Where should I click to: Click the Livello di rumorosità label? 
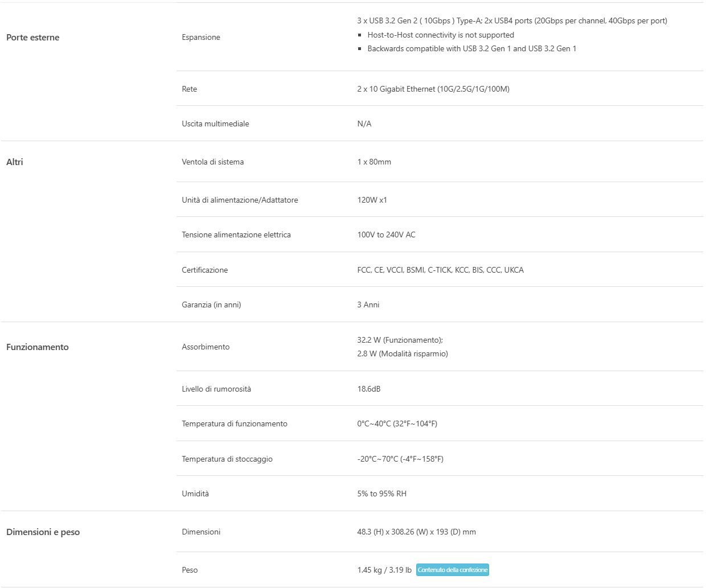tap(216, 389)
